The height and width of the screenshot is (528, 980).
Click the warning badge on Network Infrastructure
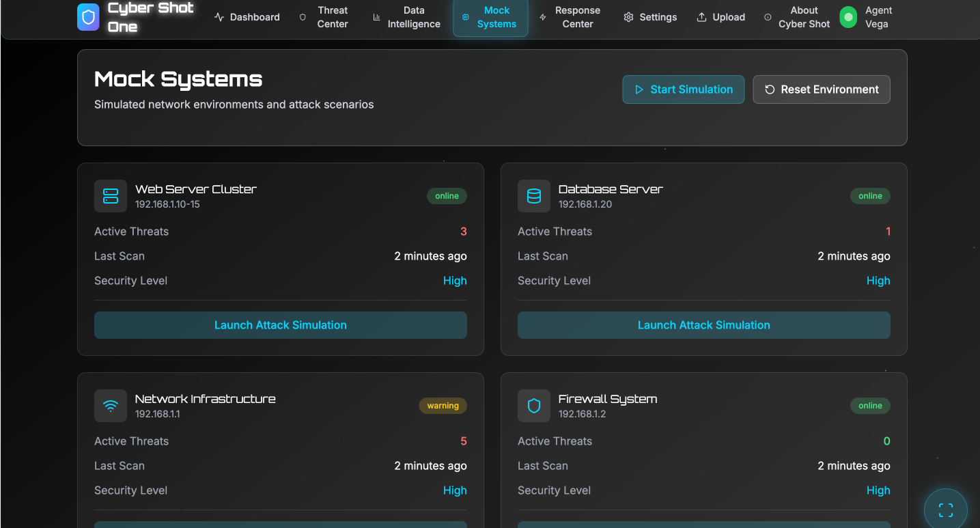pyautogui.click(x=443, y=406)
